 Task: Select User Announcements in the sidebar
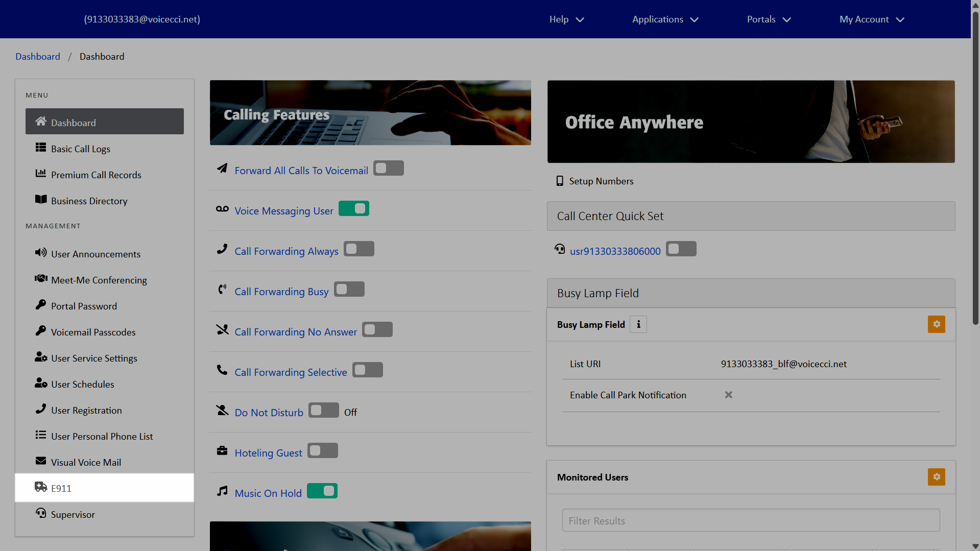[x=95, y=254]
